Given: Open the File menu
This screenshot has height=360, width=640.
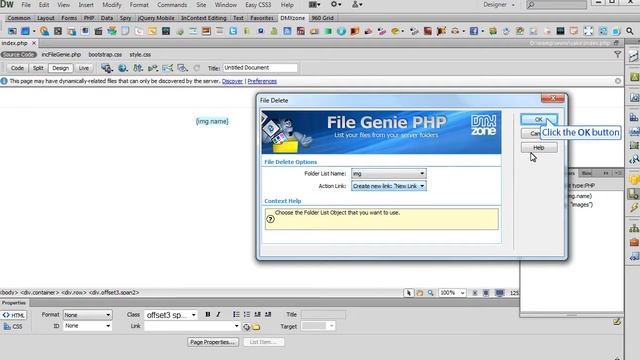Looking at the screenshot, I should 26,5.
